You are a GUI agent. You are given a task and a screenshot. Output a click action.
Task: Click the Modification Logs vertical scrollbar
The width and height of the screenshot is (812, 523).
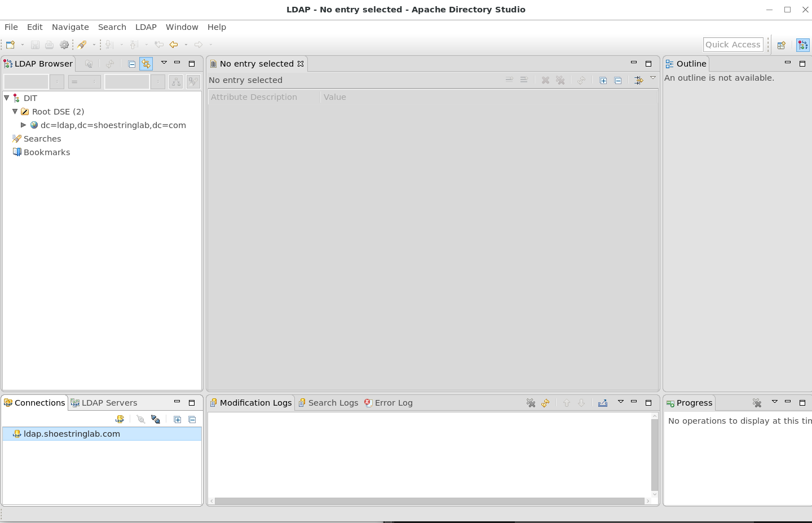(655, 455)
